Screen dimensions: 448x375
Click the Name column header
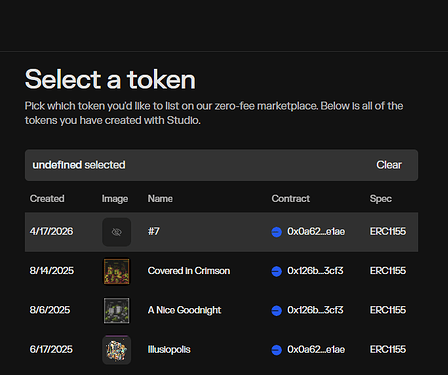(x=160, y=199)
